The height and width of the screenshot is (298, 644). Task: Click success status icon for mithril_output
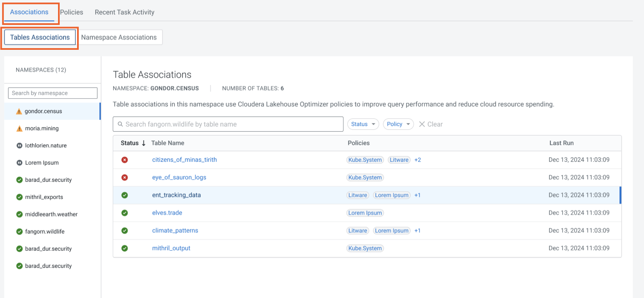pyautogui.click(x=124, y=248)
